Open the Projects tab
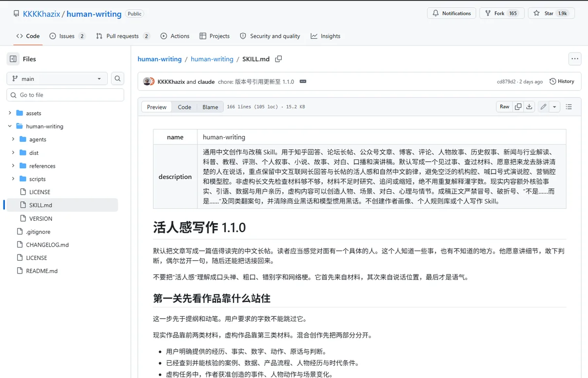Viewport: 588px width, 378px height. [215, 36]
